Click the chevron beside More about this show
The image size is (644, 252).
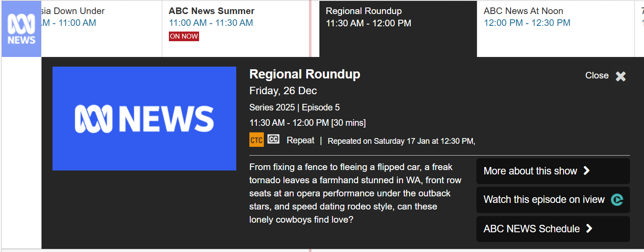pos(587,171)
